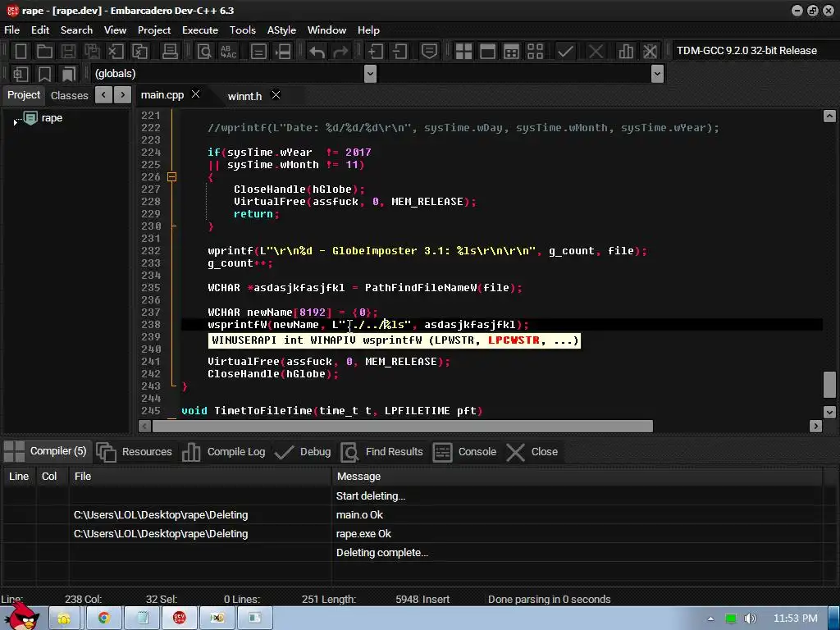
Task: Click the Run window icon
Action: (x=487, y=52)
